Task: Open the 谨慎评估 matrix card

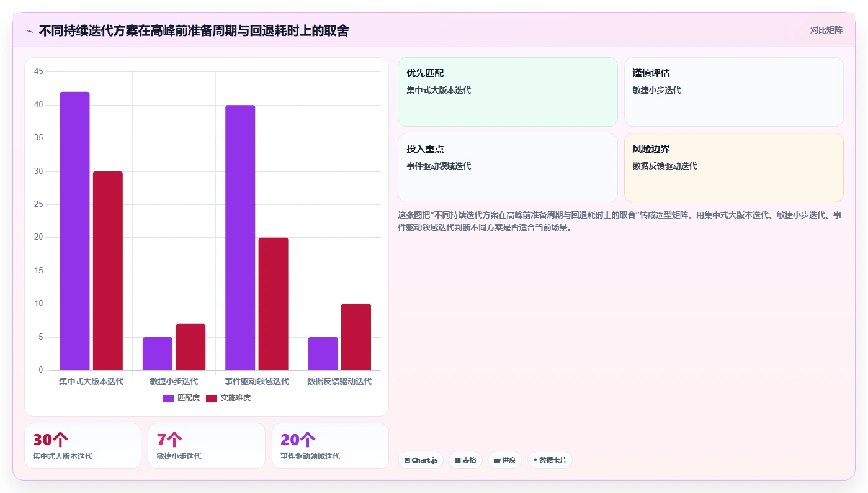Action: pyautogui.click(x=734, y=92)
